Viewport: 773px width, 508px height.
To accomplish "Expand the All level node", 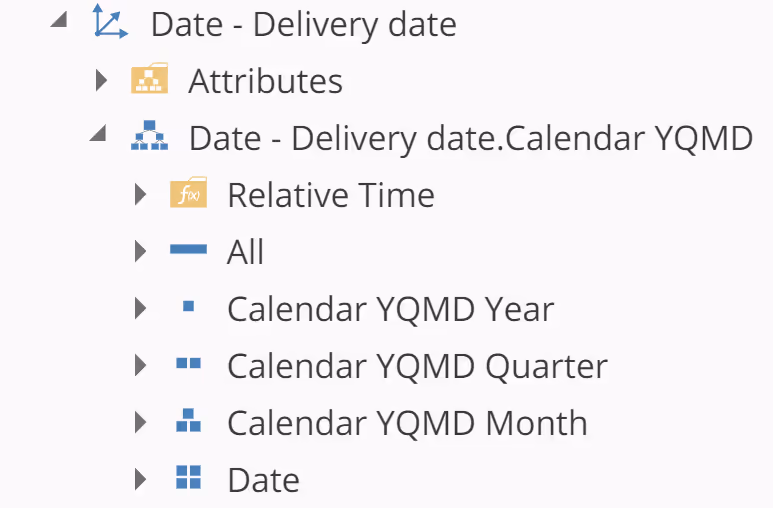I will pyautogui.click(x=140, y=251).
